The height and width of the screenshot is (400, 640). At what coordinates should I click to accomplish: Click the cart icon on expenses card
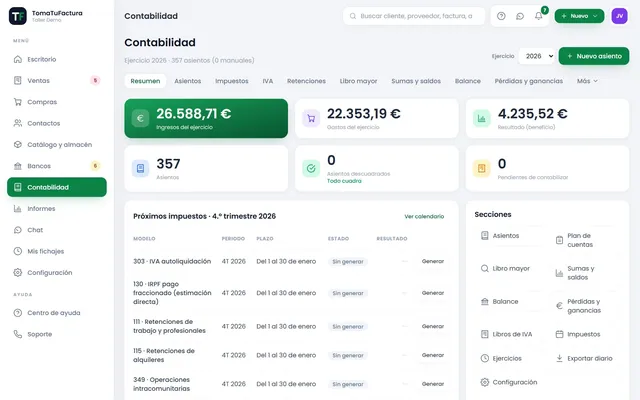(311, 118)
